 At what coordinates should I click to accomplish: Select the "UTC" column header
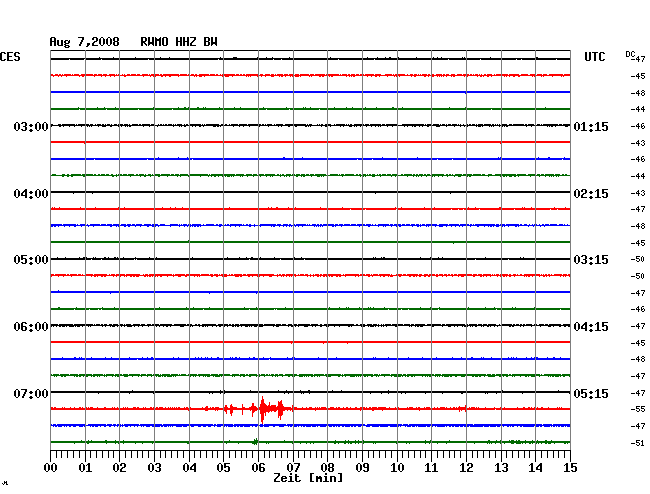click(594, 57)
